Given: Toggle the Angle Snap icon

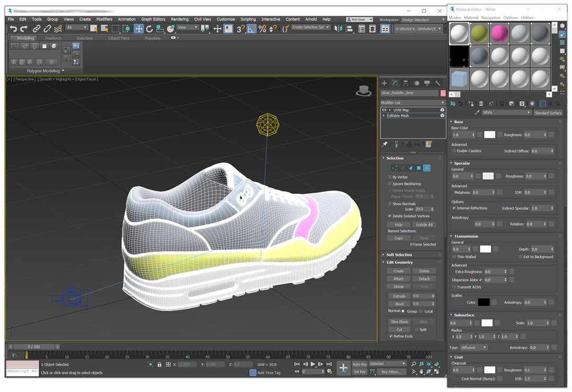Looking at the screenshot, I should point(252,29).
